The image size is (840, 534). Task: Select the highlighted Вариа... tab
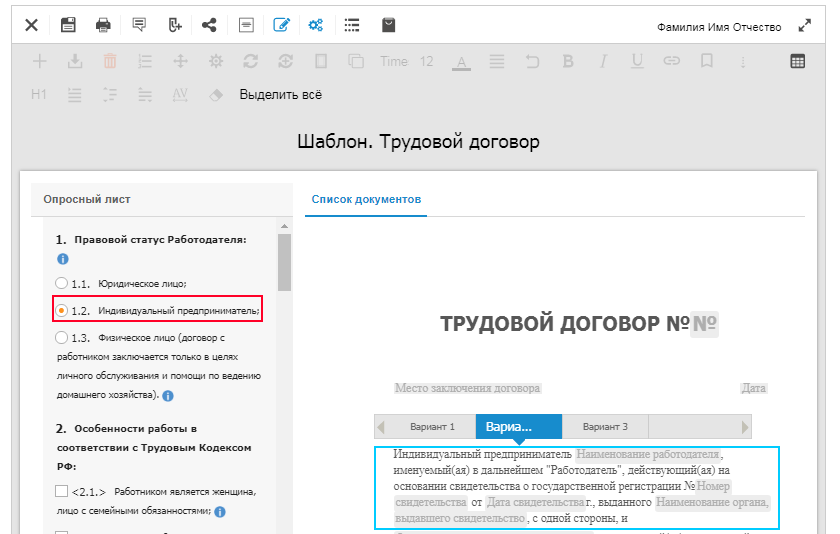coord(519,427)
